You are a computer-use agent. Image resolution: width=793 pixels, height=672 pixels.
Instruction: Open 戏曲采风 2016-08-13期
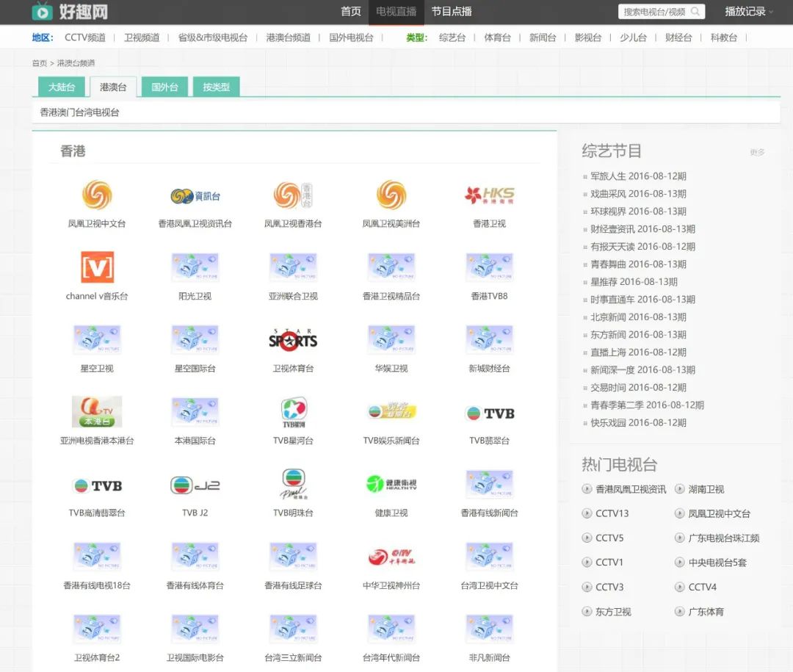(x=638, y=194)
